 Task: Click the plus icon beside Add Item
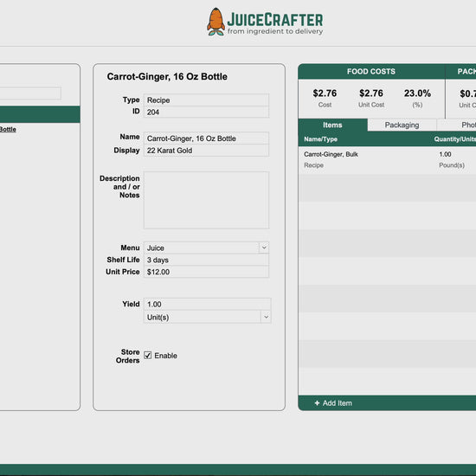(317, 402)
